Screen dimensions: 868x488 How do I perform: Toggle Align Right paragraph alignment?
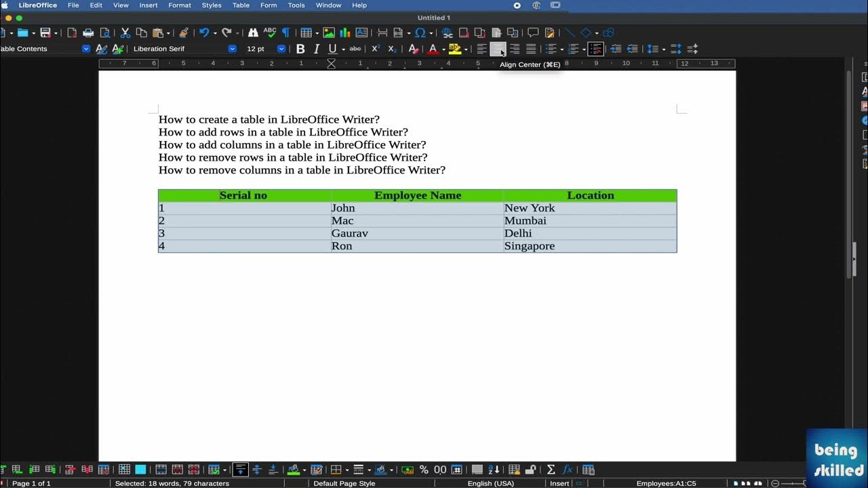(x=515, y=49)
